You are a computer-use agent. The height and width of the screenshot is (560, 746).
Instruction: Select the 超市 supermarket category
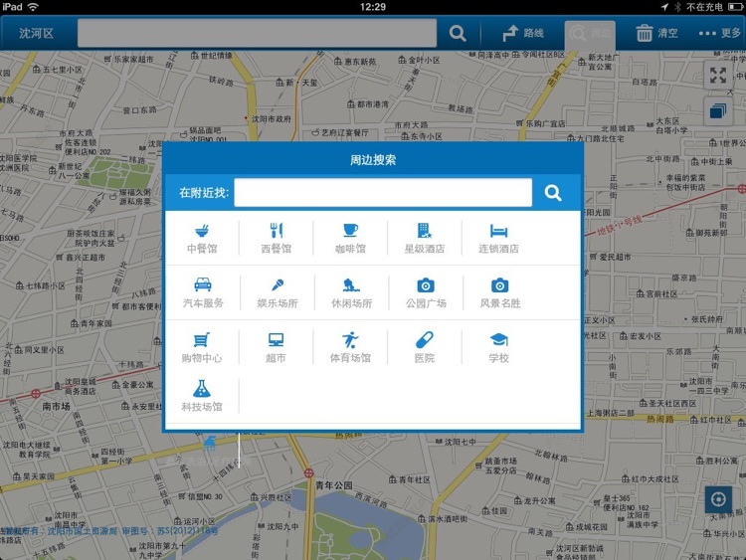(x=276, y=347)
